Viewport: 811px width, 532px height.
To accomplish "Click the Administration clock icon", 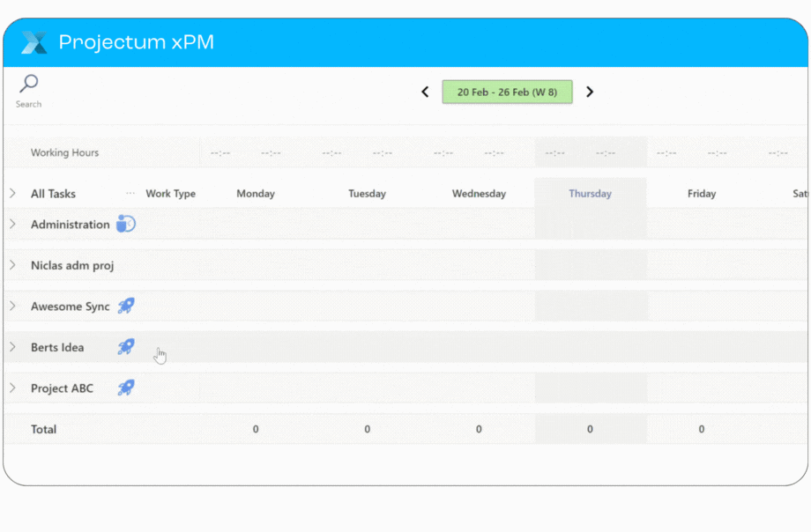I will pyautogui.click(x=126, y=225).
